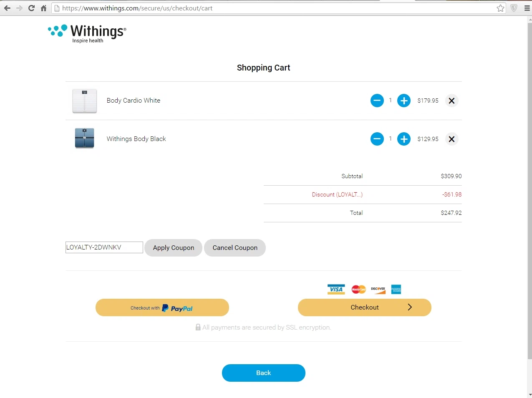Click the page scrollbar down arrow
The height and width of the screenshot is (398, 532).
click(x=530, y=394)
